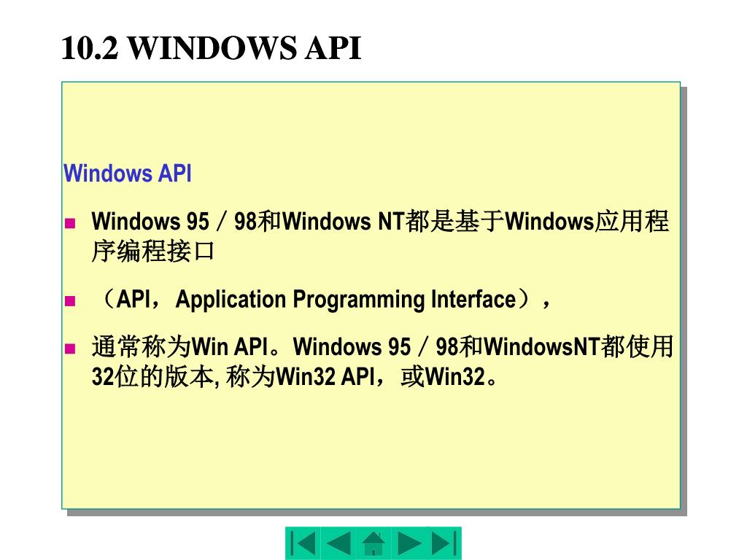This screenshot has width=747, height=560.
Task: Select the heading '10.2 WINDOWS API'
Action: click(211, 48)
